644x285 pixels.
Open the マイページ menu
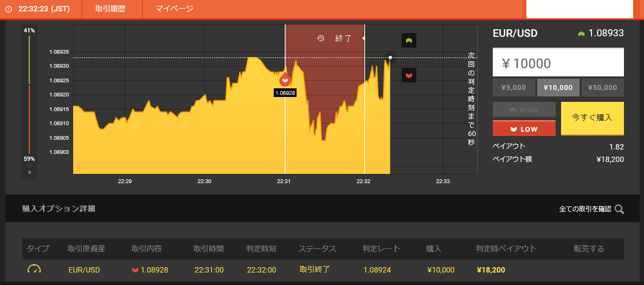[174, 9]
